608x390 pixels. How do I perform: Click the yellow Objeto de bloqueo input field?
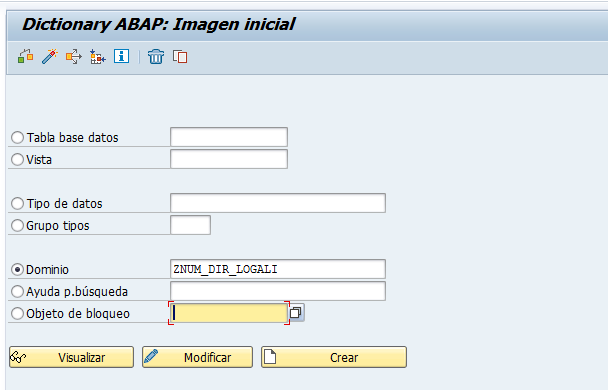click(229, 313)
